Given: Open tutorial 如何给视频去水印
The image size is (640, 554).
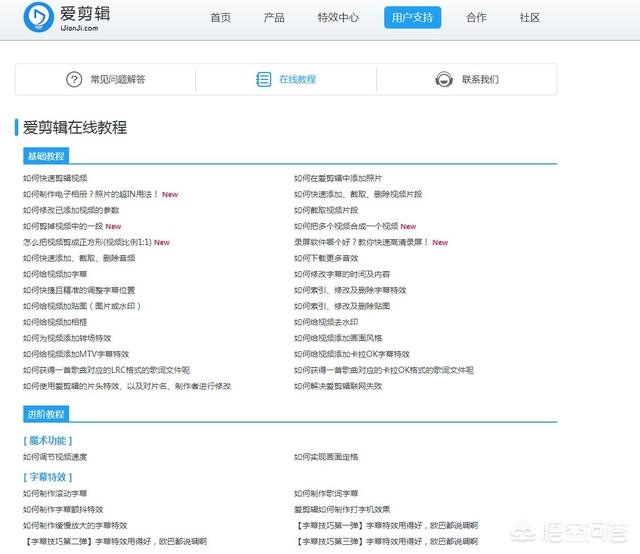Looking at the screenshot, I should tap(326, 322).
